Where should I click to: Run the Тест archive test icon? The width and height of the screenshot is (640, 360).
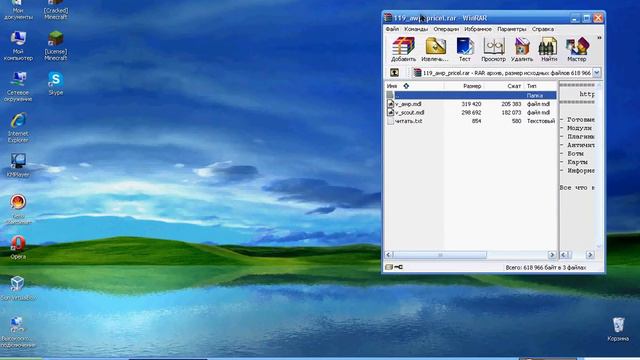464,49
